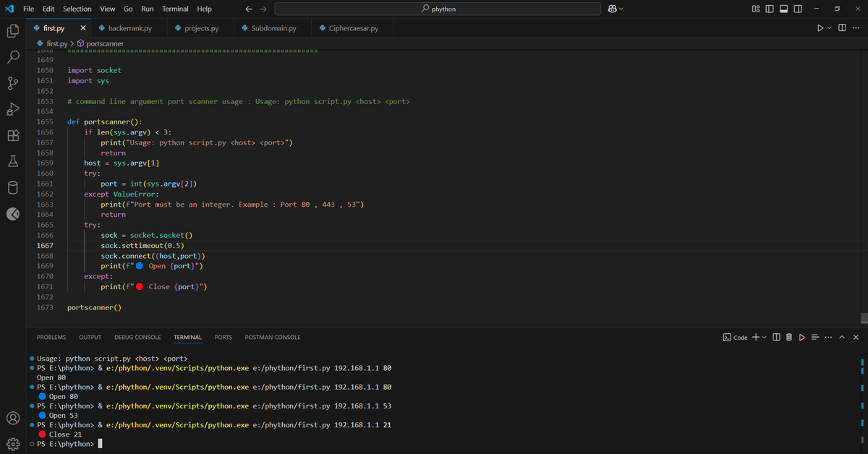Create a new terminal with plus
The width and height of the screenshot is (868, 454).
tap(755, 337)
